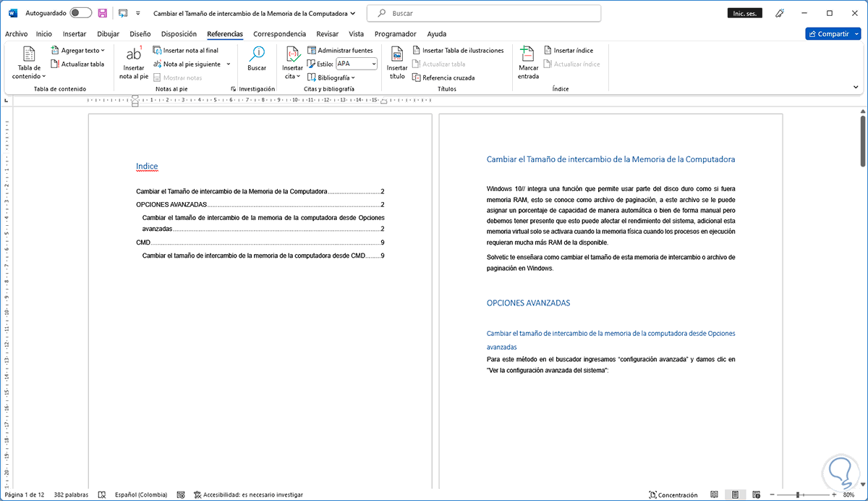The height and width of the screenshot is (501, 868).
Task: Click Insertar título caption button
Action: click(397, 62)
